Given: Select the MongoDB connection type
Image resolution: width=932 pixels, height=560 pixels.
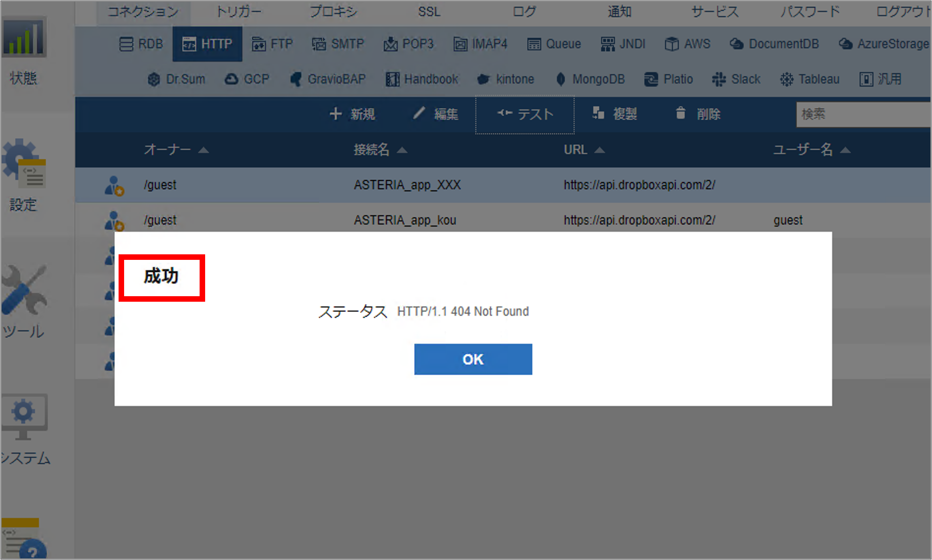Looking at the screenshot, I should point(591,79).
